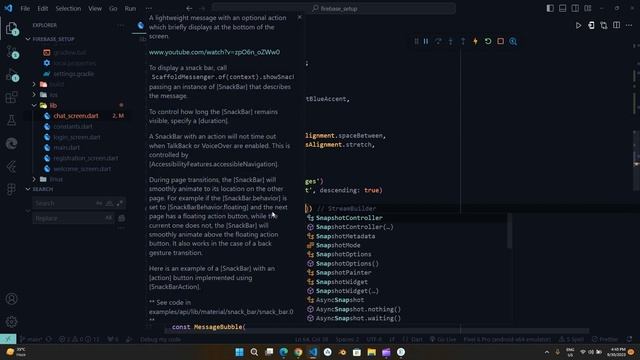This screenshot has width=640, height=360.
Task: Go back with navigation arrow
Action: 189,8
